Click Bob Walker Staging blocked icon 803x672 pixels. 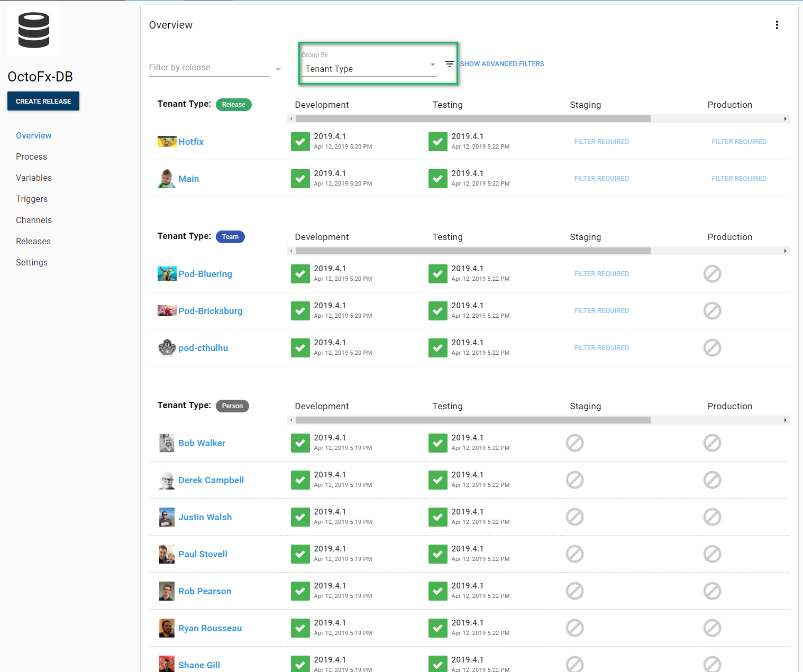574,443
